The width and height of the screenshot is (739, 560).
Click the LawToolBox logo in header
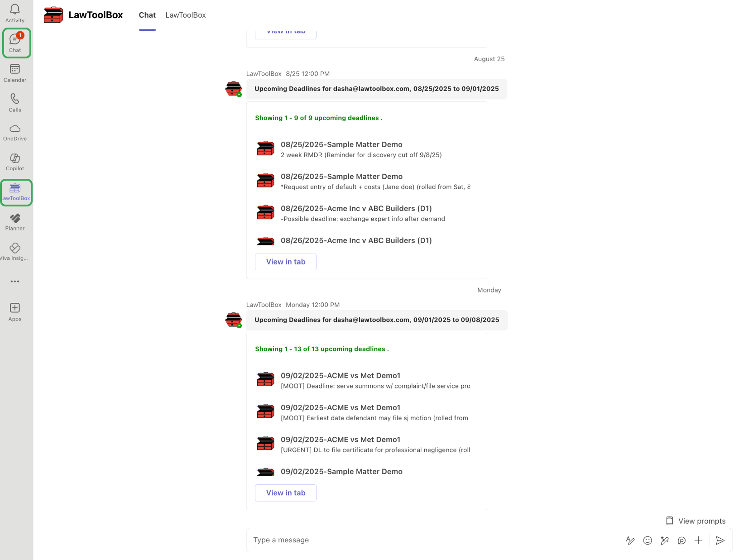coord(53,15)
